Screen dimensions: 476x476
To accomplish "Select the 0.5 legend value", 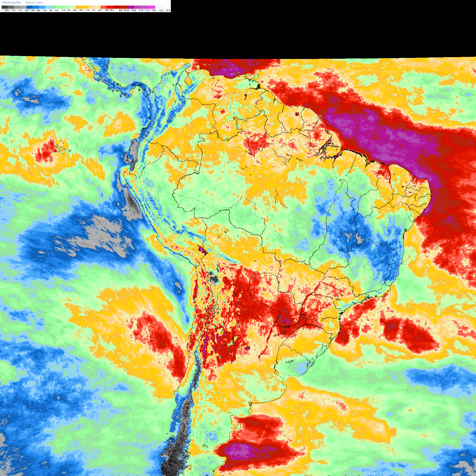I will point(7,10).
